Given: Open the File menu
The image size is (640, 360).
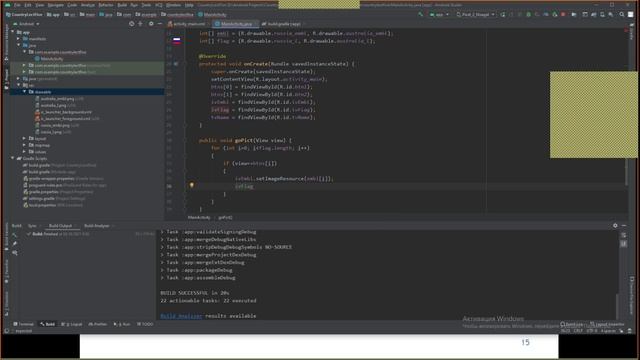Looking at the screenshot, I should coord(17,5).
